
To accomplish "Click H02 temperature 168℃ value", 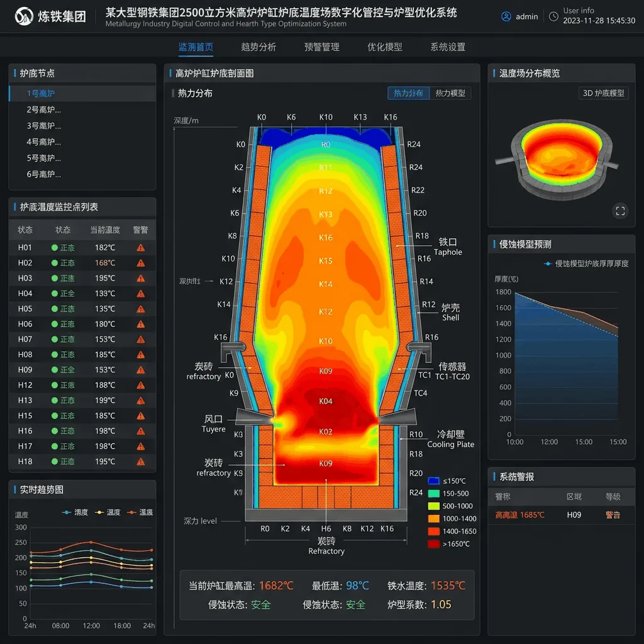I will (105, 263).
